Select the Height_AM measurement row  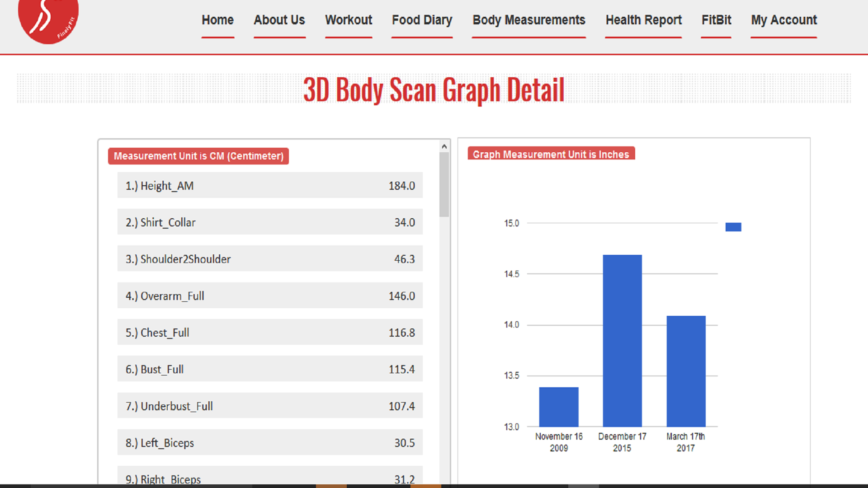point(270,185)
